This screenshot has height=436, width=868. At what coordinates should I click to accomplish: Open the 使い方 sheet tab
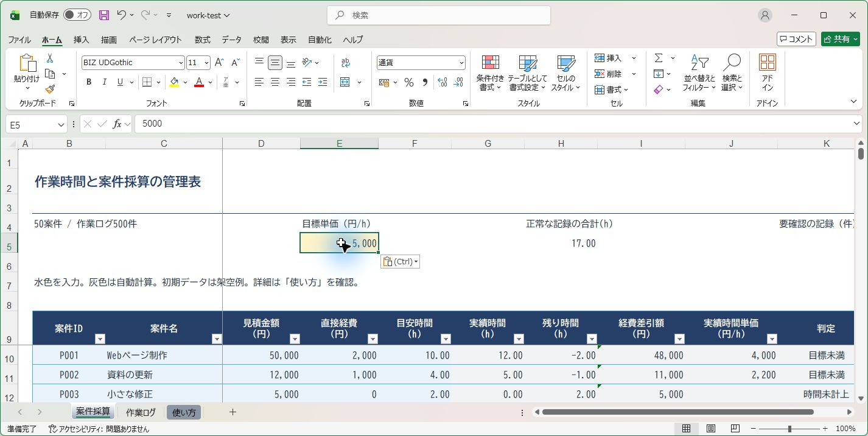point(184,412)
